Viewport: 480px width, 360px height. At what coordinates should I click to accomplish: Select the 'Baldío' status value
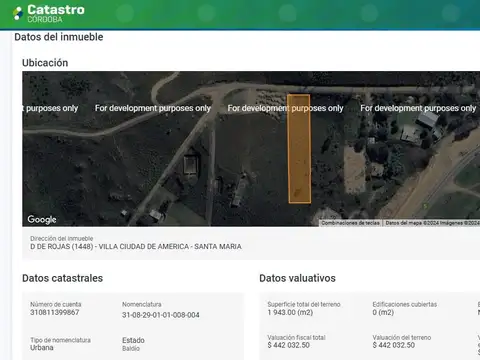(131, 349)
